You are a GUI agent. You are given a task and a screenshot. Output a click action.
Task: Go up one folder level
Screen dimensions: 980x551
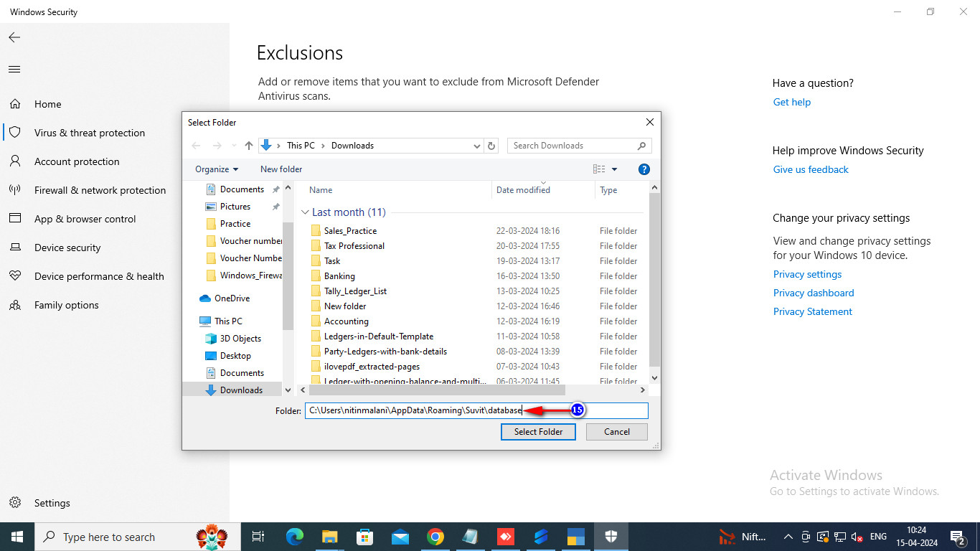coord(249,146)
